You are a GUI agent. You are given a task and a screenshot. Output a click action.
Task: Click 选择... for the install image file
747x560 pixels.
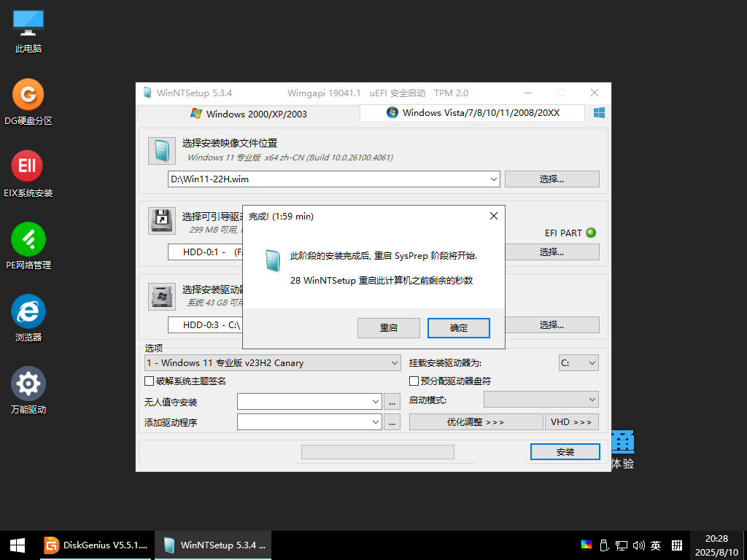551,179
